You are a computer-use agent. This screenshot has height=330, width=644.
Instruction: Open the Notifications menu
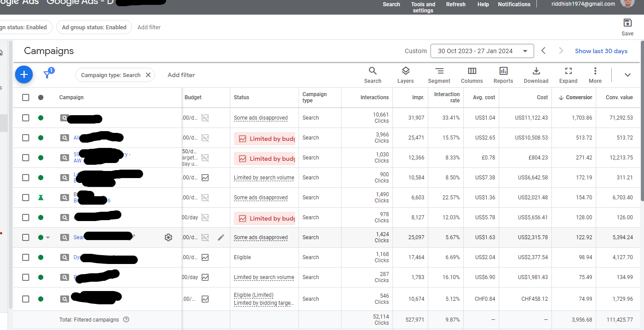pyautogui.click(x=514, y=4)
